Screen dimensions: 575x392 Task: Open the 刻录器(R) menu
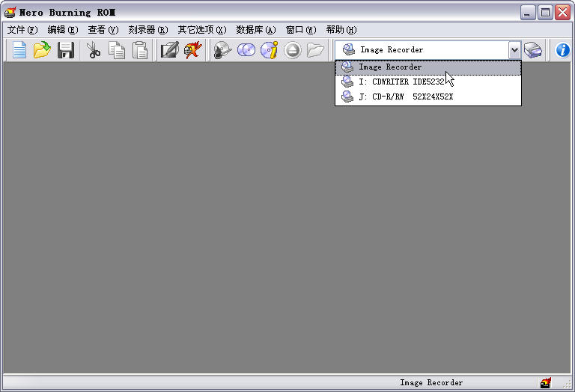147,30
